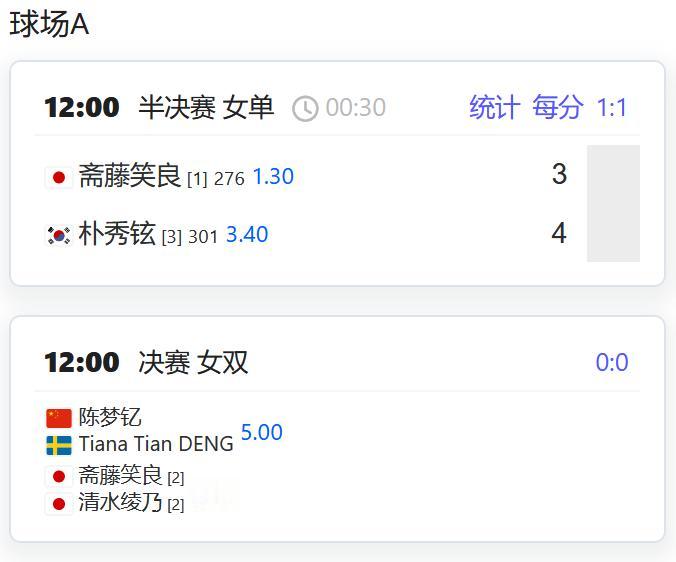
Task: Click the Japan flag beside 清水绫乃
Action: click(59, 504)
